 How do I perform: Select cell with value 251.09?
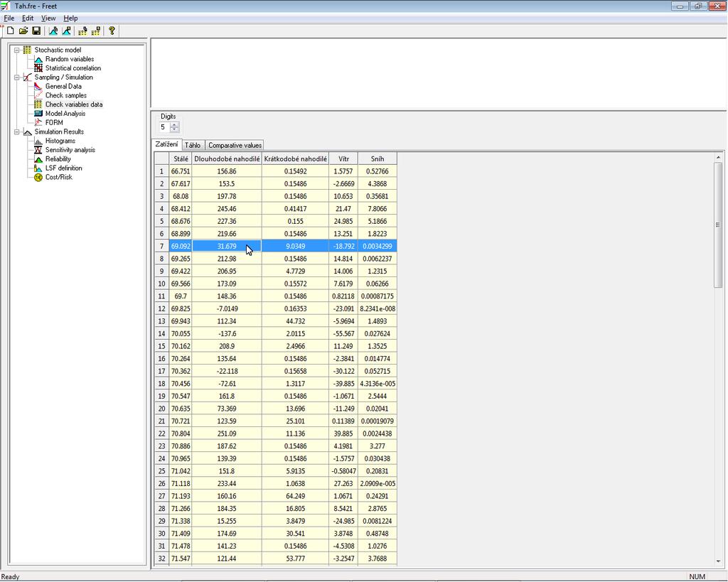tap(227, 433)
